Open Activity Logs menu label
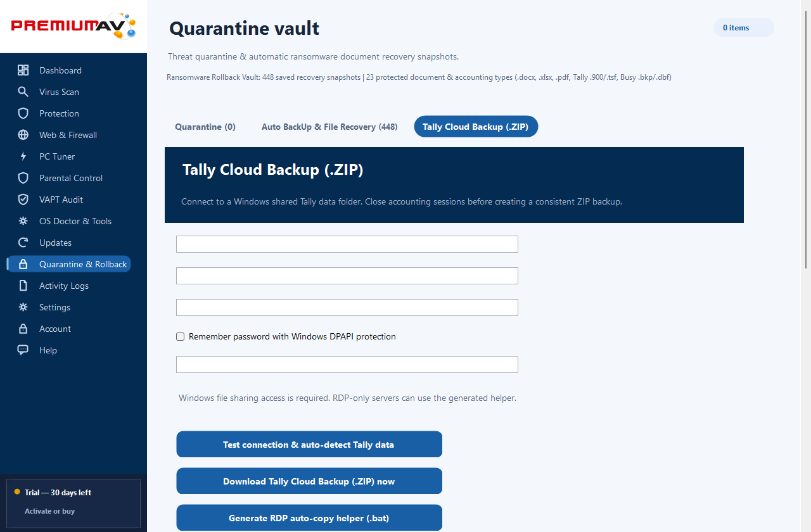The height and width of the screenshot is (532, 811). point(64,286)
